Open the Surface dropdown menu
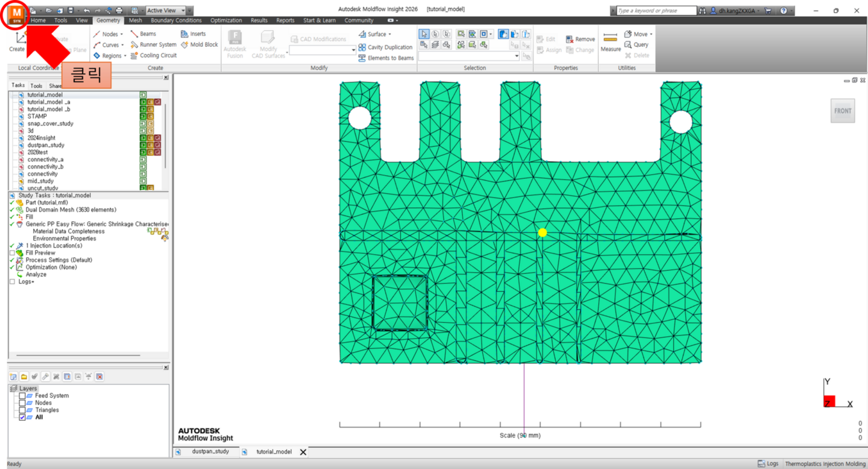The height and width of the screenshot is (469, 868). coord(375,34)
